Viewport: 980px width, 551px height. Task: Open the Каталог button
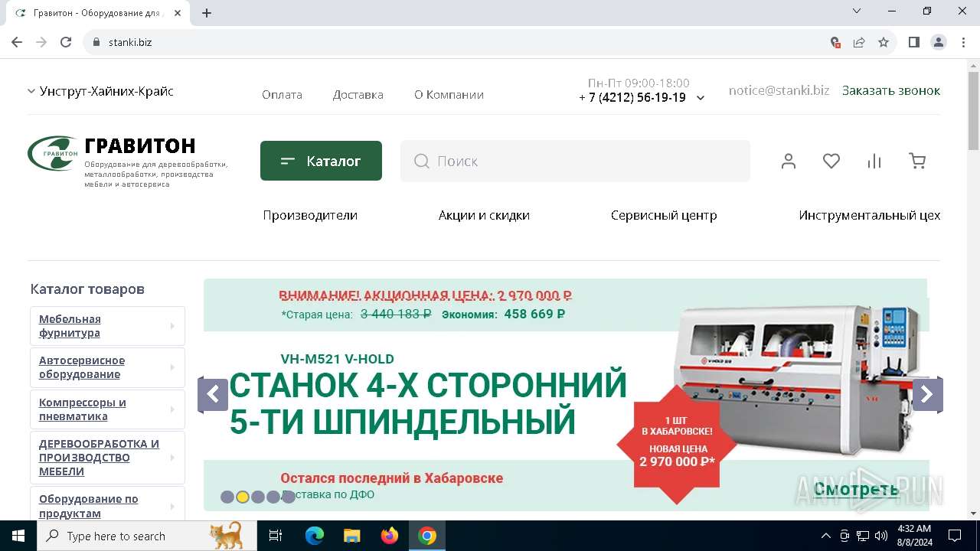[x=321, y=161]
